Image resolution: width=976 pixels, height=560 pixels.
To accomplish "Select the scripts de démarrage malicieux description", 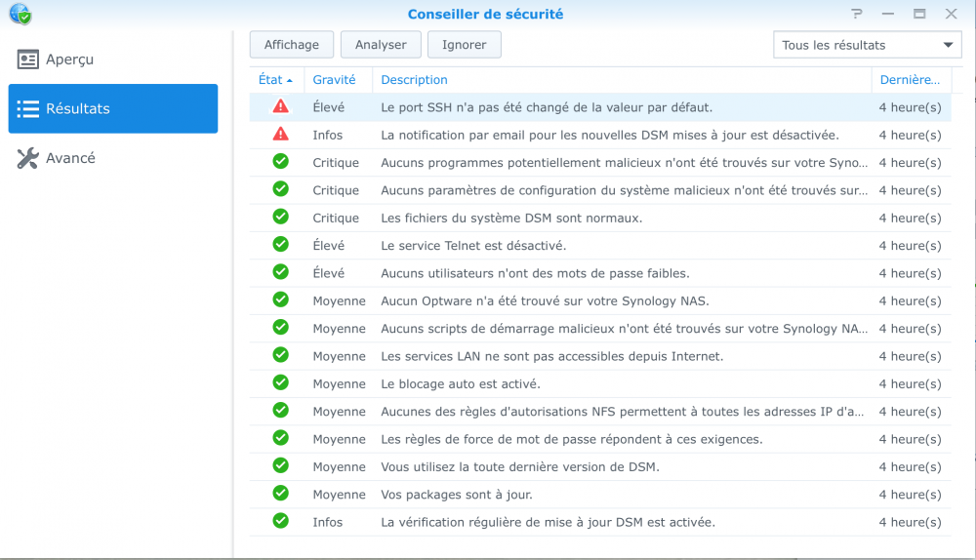I will click(x=625, y=329).
